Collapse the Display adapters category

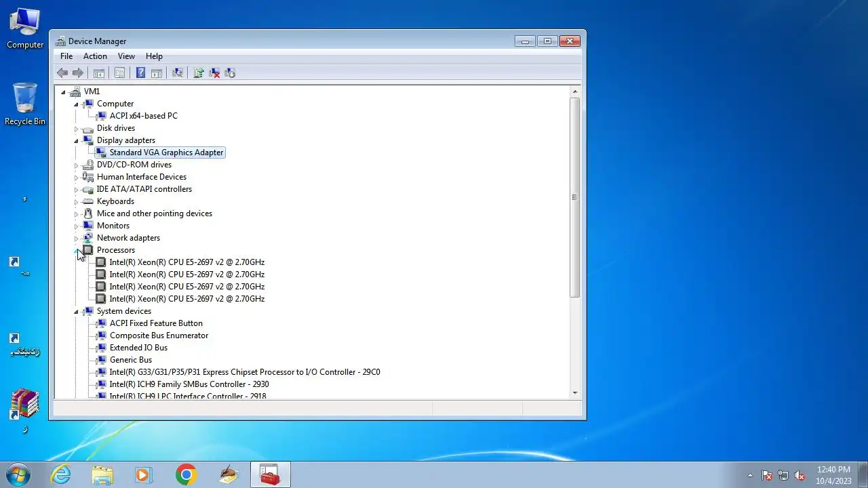pos(76,140)
